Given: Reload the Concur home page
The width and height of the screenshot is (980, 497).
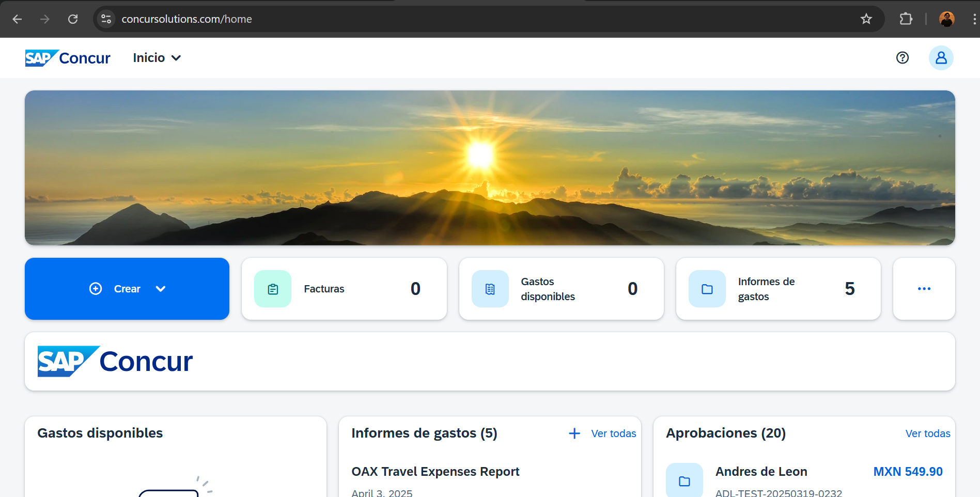Looking at the screenshot, I should [73, 19].
